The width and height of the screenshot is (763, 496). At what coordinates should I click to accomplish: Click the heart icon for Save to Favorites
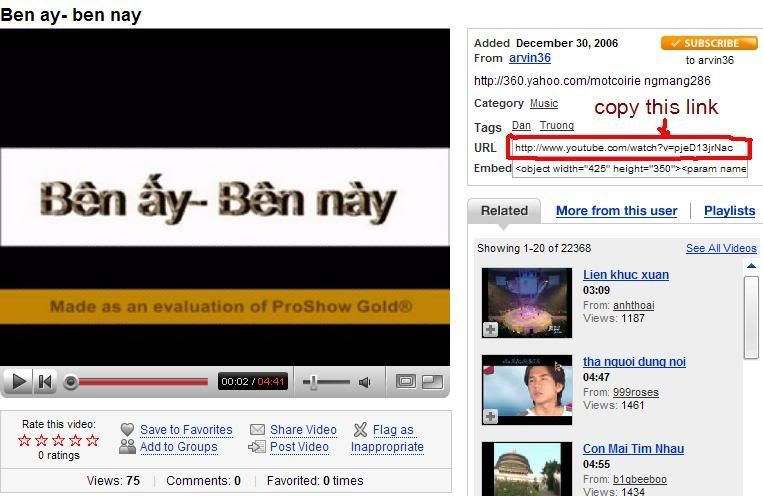[127, 429]
